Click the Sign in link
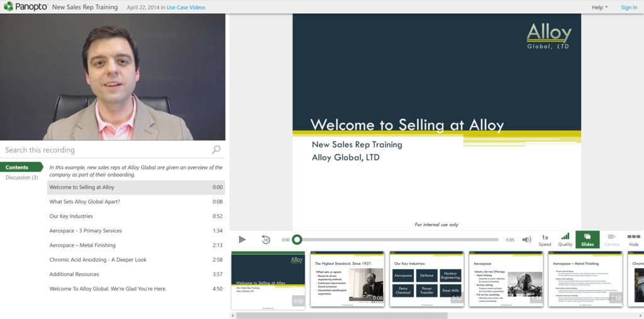This screenshot has width=644, height=319. (x=629, y=8)
